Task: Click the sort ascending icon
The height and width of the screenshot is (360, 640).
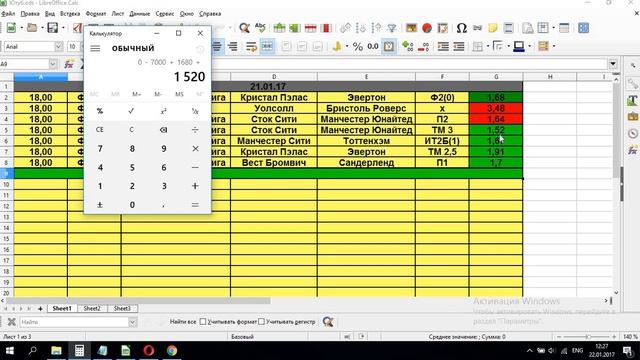Action: (361, 28)
